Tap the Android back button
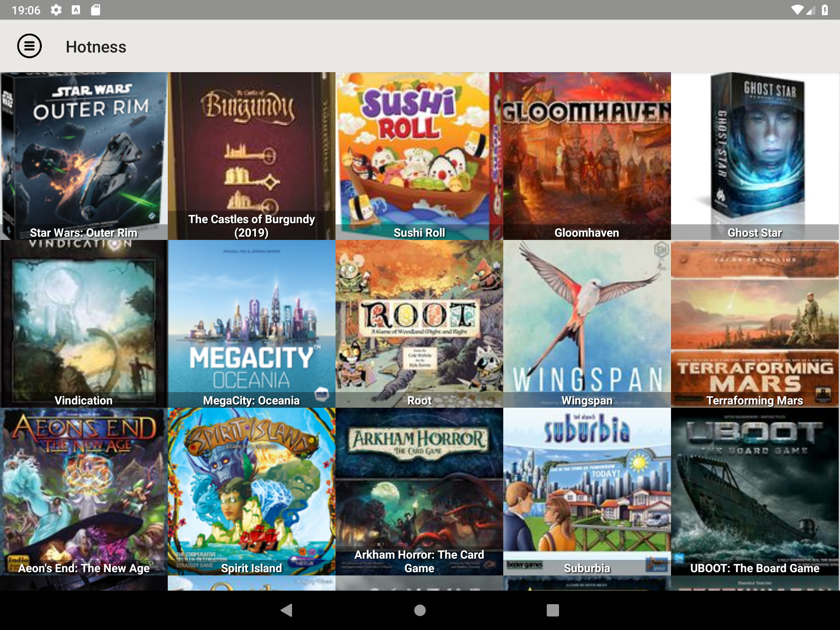Viewport: 840px width, 630px height. click(286, 610)
